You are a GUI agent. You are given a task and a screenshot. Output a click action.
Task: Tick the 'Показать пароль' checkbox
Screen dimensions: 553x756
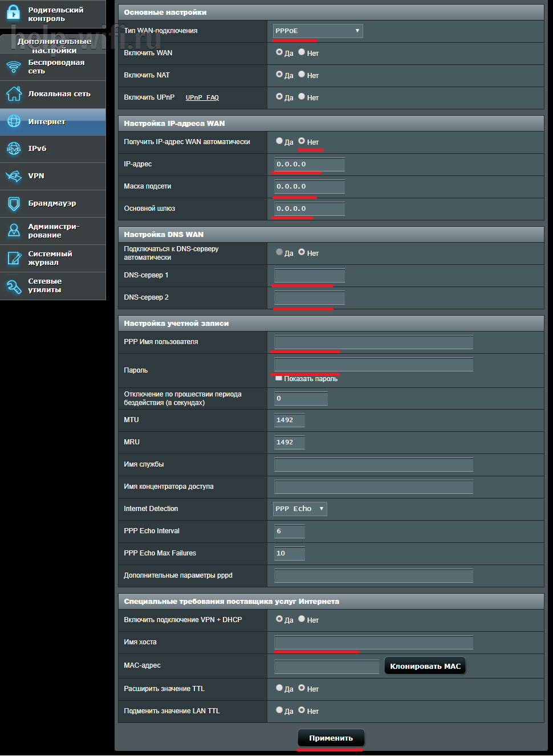279,378
